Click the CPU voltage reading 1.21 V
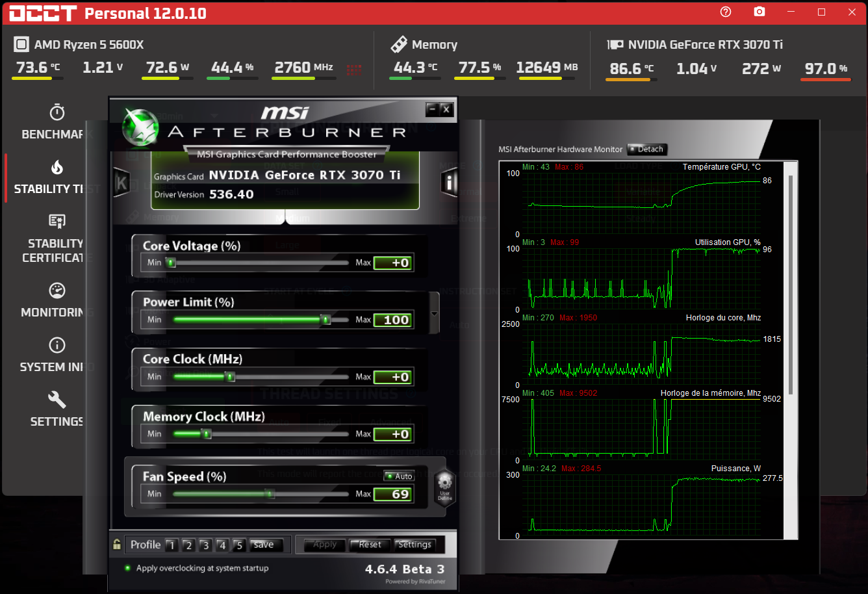The image size is (868, 594). [x=103, y=68]
